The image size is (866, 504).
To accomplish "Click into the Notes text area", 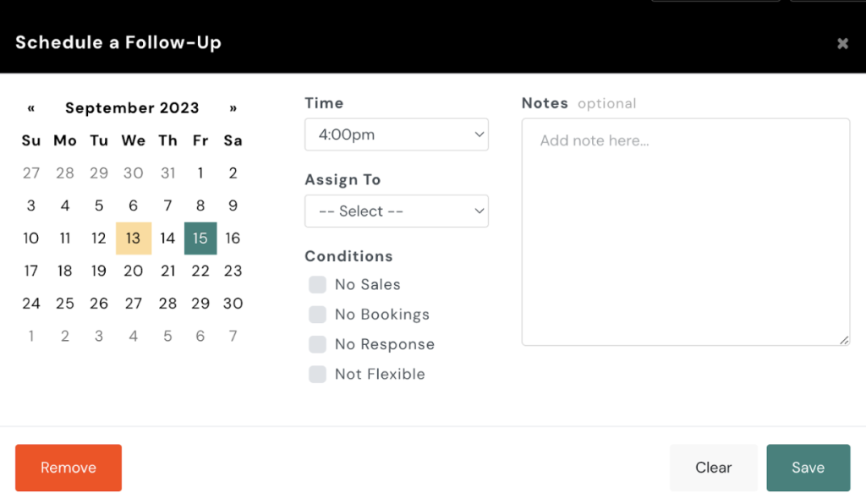I will coord(685,232).
